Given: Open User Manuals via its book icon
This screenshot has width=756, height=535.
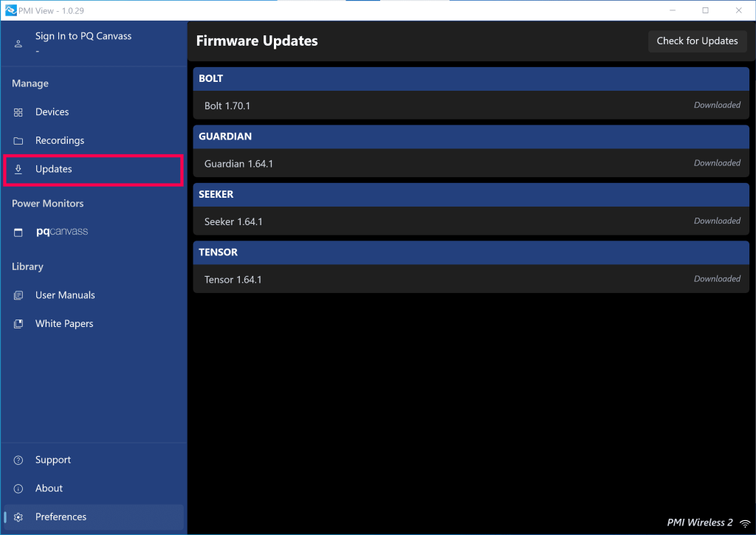Looking at the screenshot, I should [x=18, y=294].
